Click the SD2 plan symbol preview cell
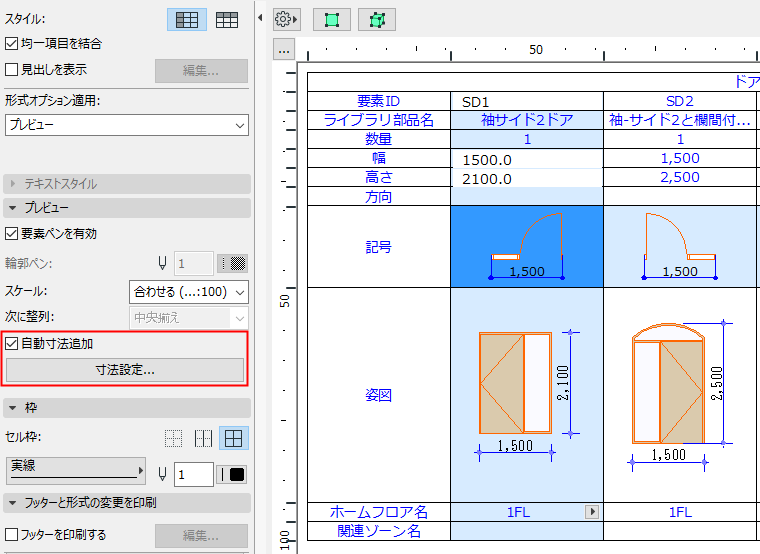 pos(680,246)
